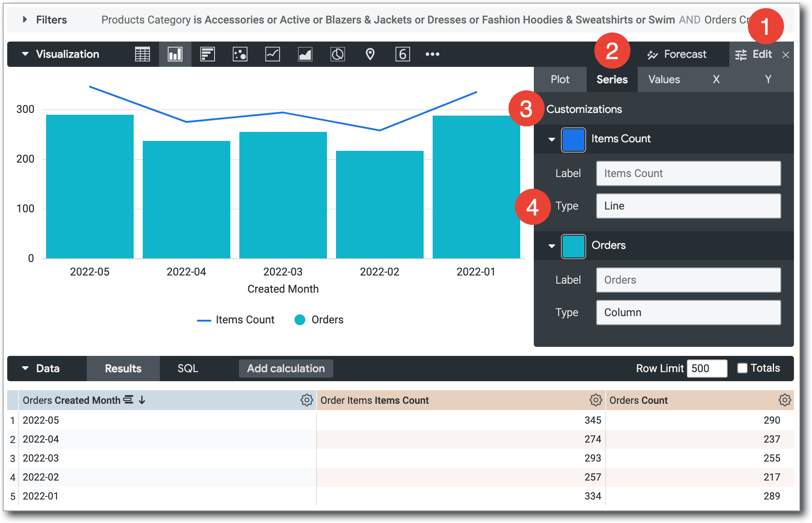This screenshot has width=812, height=523.
Task: Click the Add calculation button
Action: [286, 369]
